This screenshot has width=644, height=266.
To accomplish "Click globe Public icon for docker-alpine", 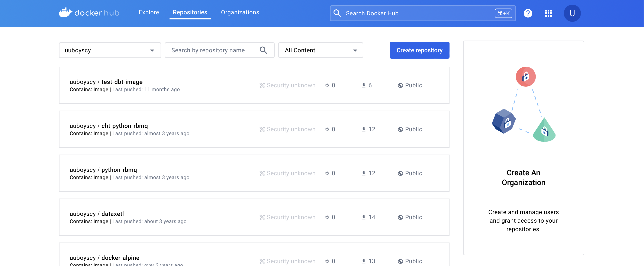I will [400, 261].
